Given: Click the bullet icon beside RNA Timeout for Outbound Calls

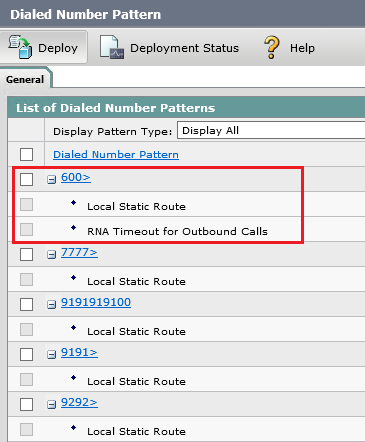Looking at the screenshot, I should (74, 228).
